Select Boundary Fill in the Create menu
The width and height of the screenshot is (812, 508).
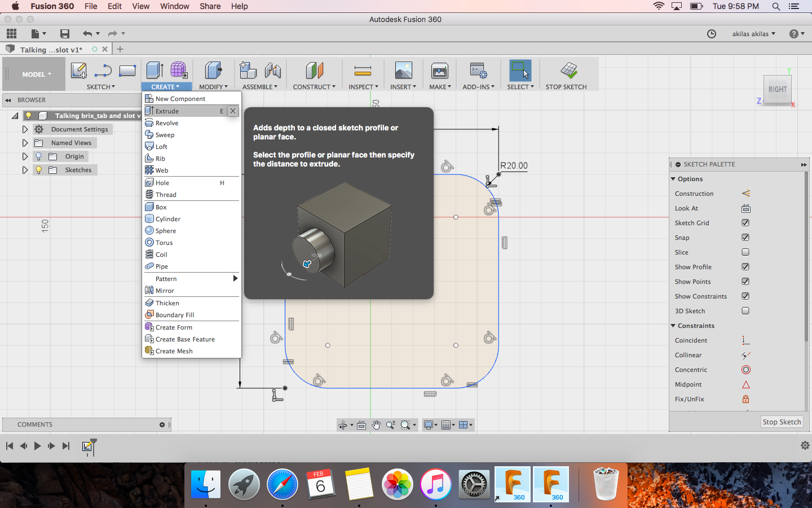pyautogui.click(x=175, y=315)
